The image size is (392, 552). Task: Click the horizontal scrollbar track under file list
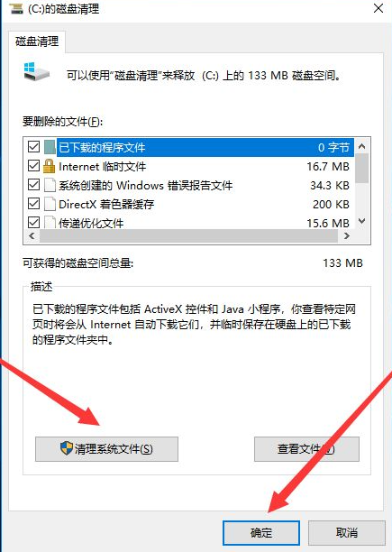(x=189, y=236)
